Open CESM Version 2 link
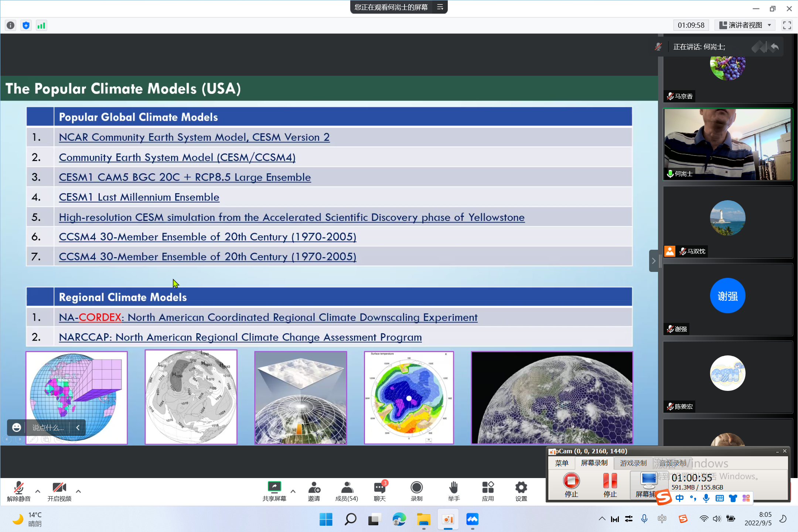This screenshot has width=798, height=532. tap(194, 137)
